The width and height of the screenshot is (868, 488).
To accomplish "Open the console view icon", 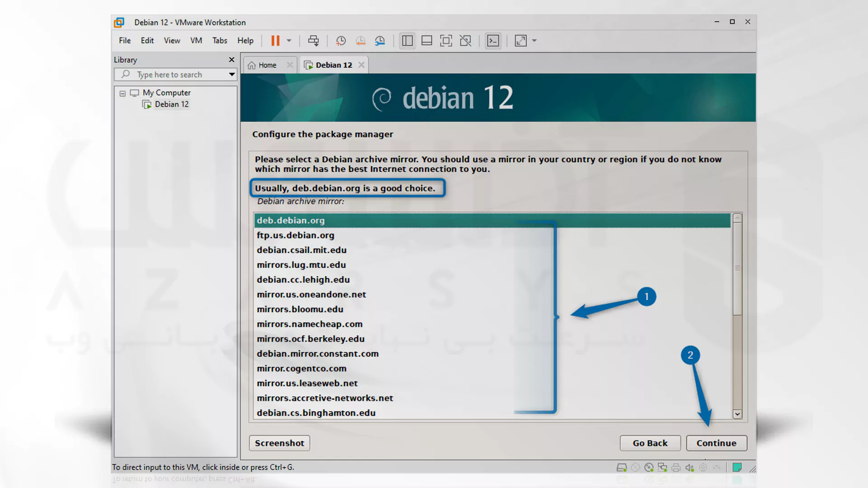I will 493,41.
